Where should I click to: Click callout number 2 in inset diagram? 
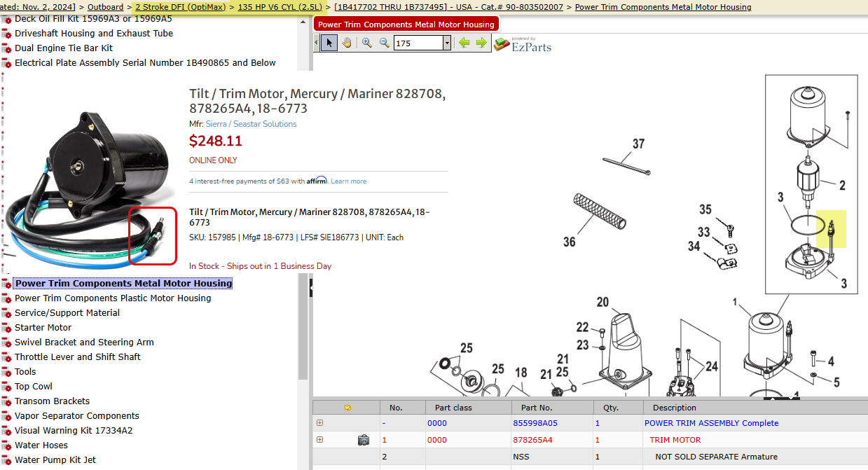point(842,186)
